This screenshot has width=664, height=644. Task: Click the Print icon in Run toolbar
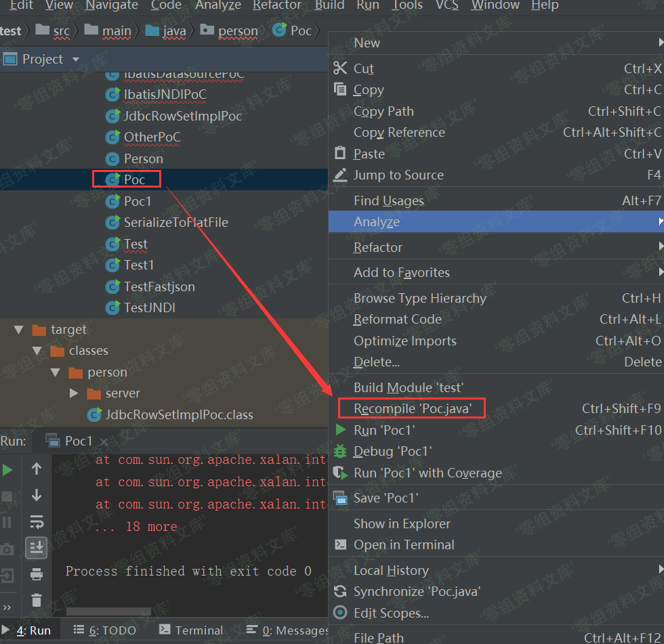click(37, 574)
